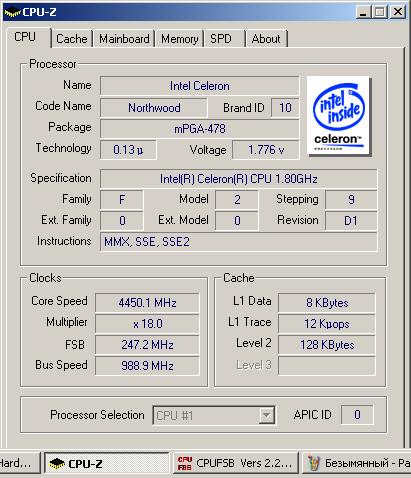The height and width of the screenshot is (478, 411).
Task: Switch to the Memory tab
Action: coord(179,39)
